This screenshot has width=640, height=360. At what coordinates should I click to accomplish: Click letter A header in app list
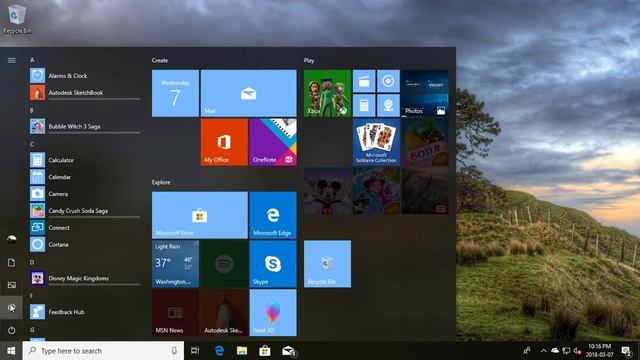(x=32, y=60)
